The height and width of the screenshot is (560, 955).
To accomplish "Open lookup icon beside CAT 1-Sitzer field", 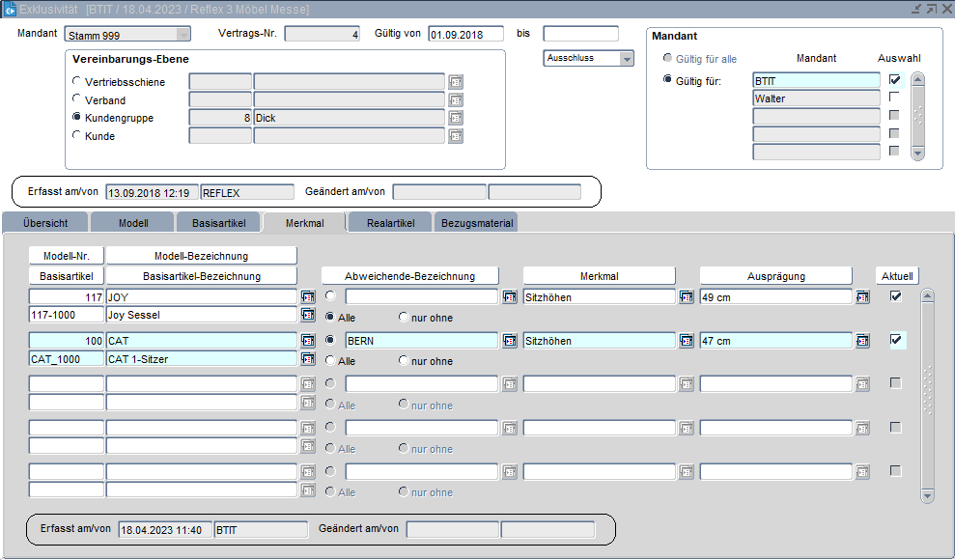I will pyautogui.click(x=308, y=358).
